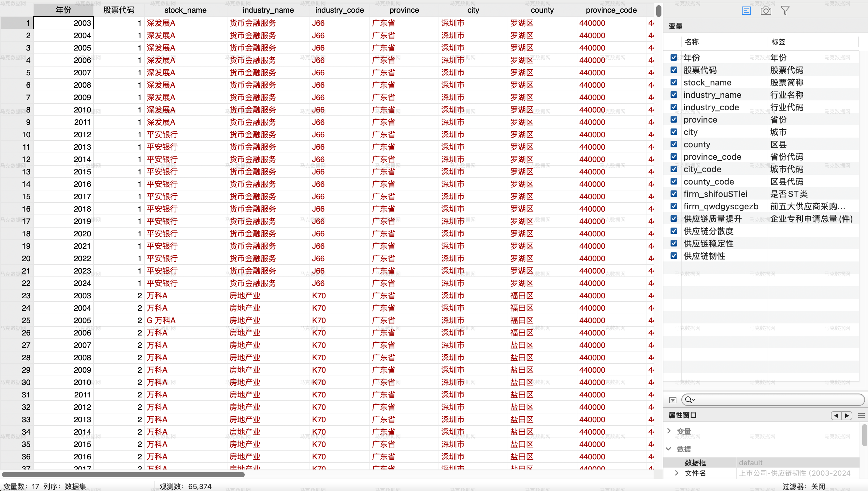Click the snapshot camera icon

pos(766,11)
